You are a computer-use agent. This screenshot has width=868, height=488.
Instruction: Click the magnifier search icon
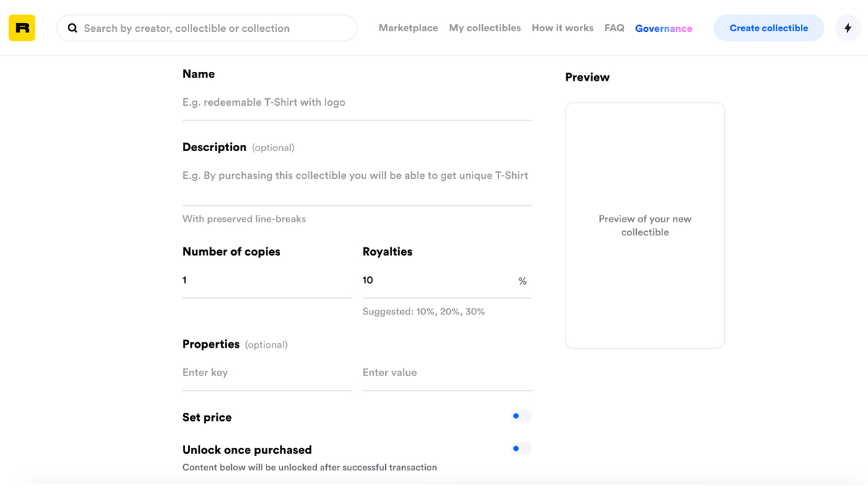click(73, 28)
